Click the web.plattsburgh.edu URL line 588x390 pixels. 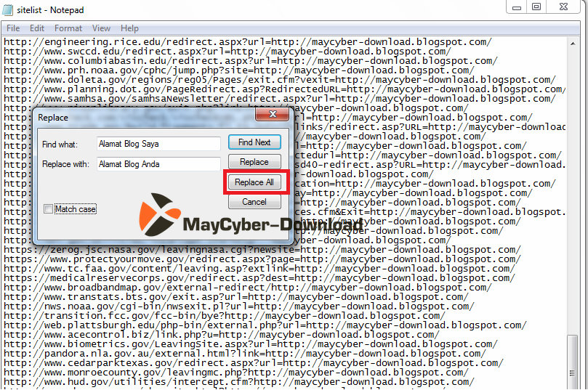(265, 325)
